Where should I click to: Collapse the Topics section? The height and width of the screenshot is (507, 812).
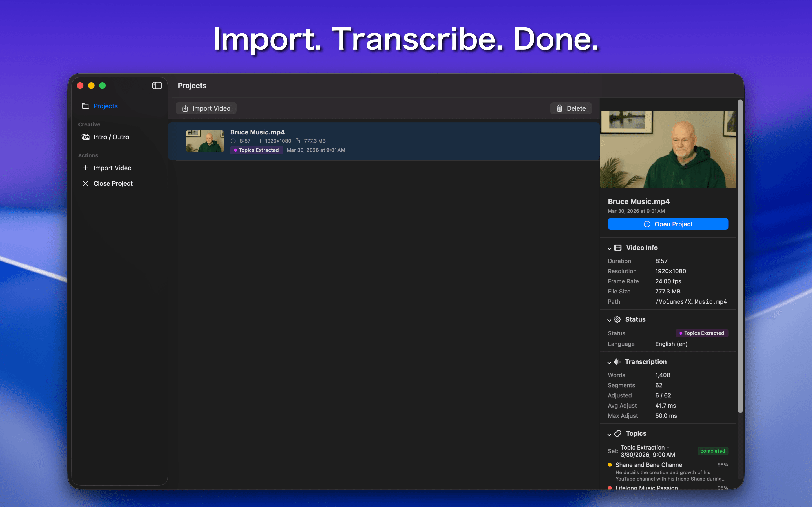[x=610, y=434]
